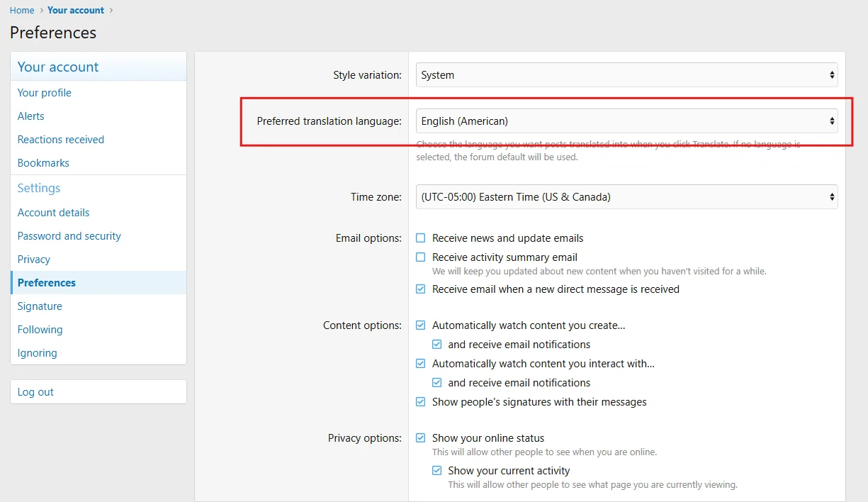Open Your account breadcrumb link
868x502 pixels.
tap(76, 11)
